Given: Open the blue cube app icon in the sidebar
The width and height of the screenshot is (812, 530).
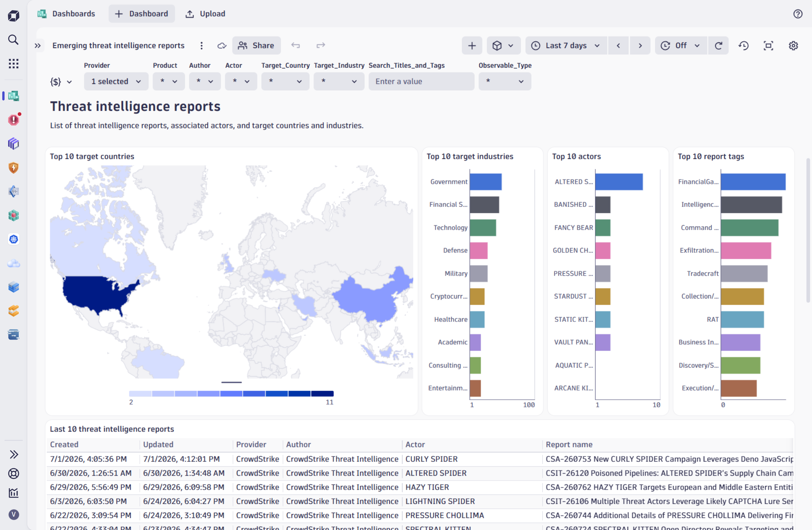Looking at the screenshot, I should pos(14,287).
